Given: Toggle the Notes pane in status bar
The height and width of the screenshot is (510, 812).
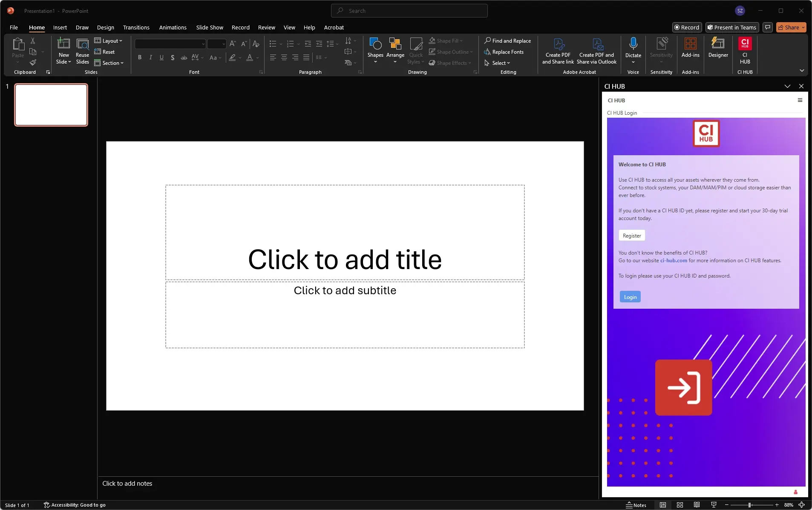Looking at the screenshot, I should point(636,505).
